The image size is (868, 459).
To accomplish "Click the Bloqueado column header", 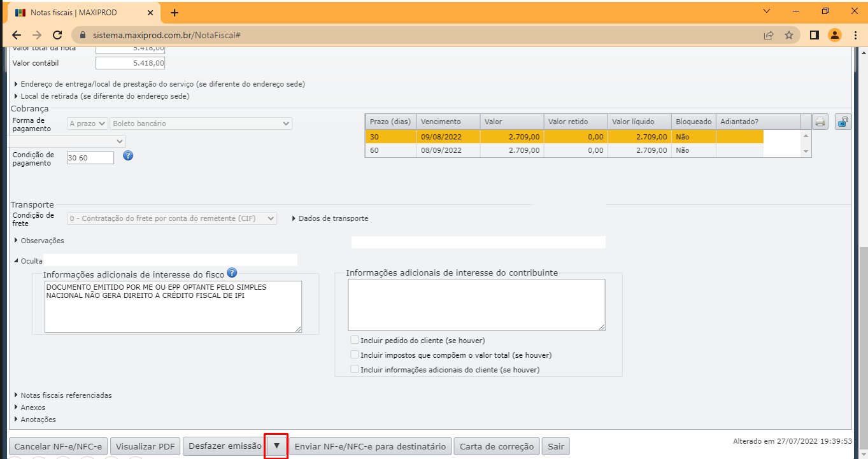I will (694, 122).
